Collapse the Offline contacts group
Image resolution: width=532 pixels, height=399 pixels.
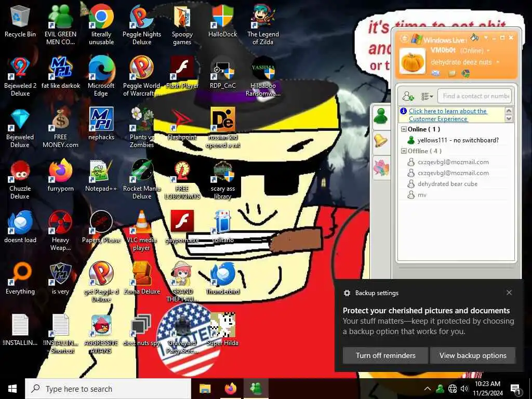point(404,151)
